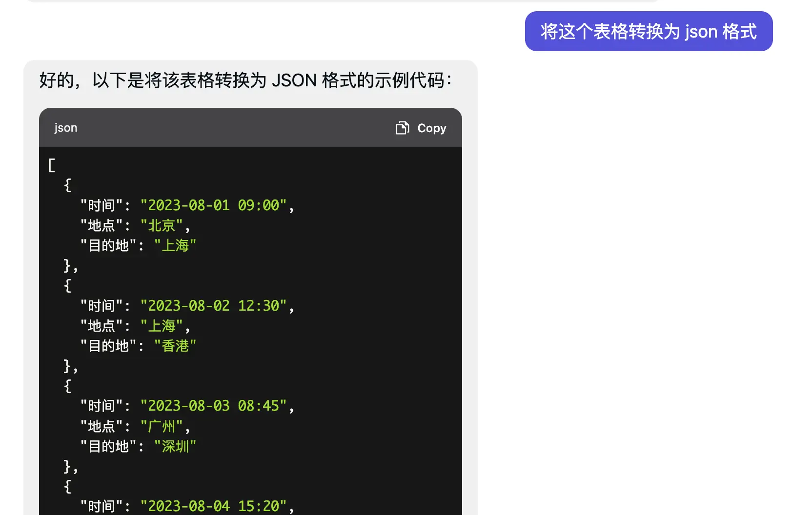Screen dimensions: 812x515
Task: Click the "2023-08-03 08:45" time value
Action: click(213, 406)
